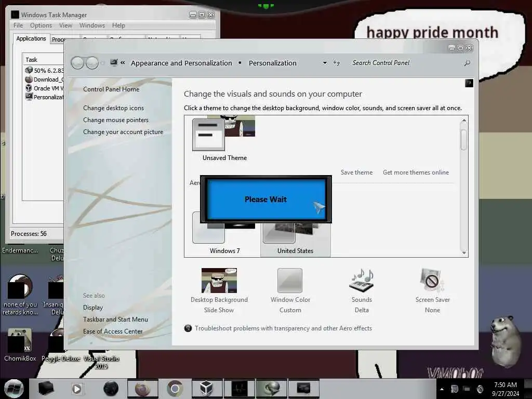Open Control Panel Home
This screenshot has width=532, height=399.
click(x=111, y=89)
